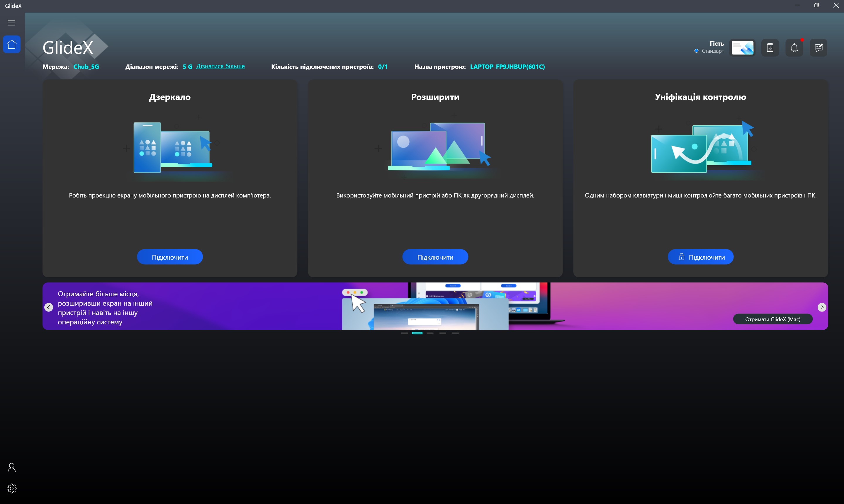This screenshot has height=504, width=844.
Task: Select the first banner slide indicator
Action: 404,333
